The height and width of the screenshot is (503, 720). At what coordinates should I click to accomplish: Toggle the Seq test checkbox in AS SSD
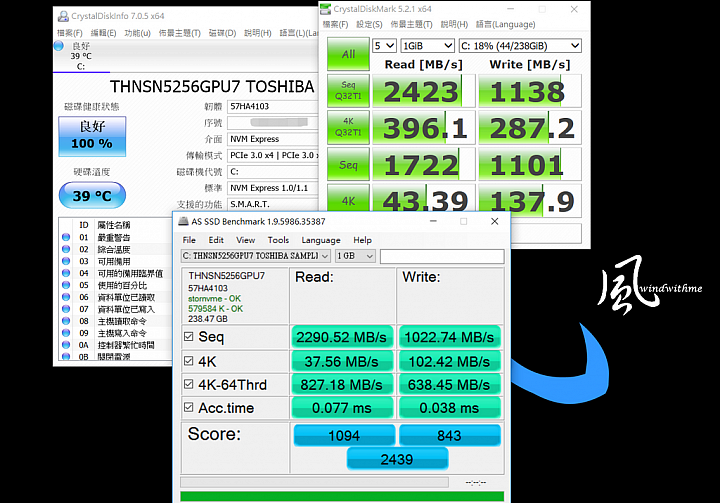click(x=189, y=336)
